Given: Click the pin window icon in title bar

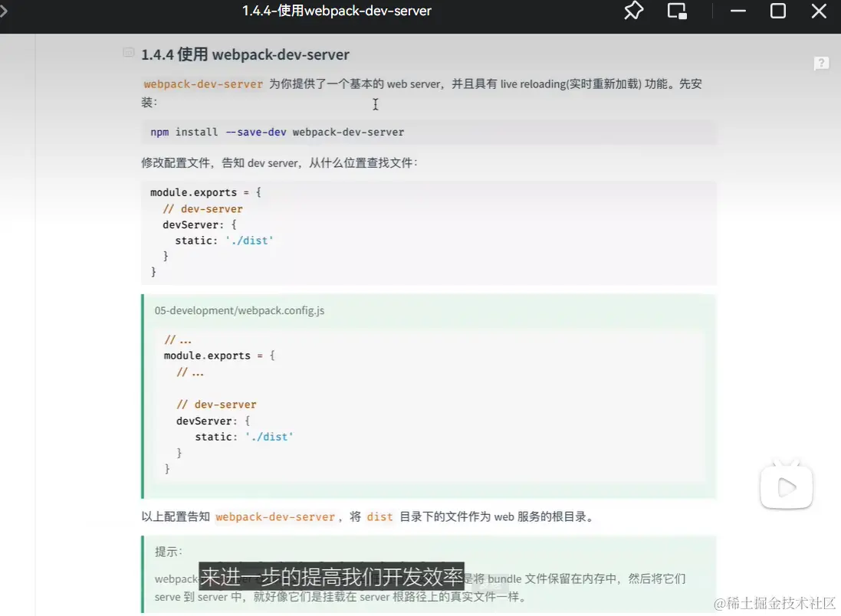Looking at the screenshot, I should click(x=633, y=11).
